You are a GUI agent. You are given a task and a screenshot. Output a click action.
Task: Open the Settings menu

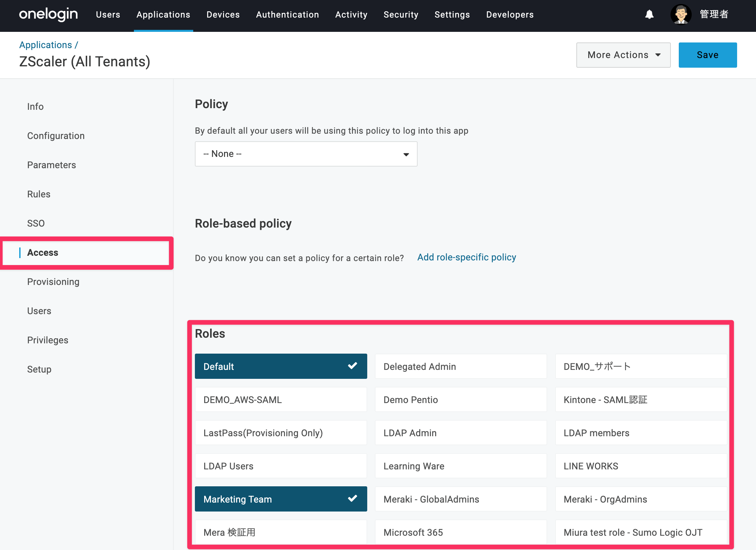pyautogui.click(x=452, y=15)
